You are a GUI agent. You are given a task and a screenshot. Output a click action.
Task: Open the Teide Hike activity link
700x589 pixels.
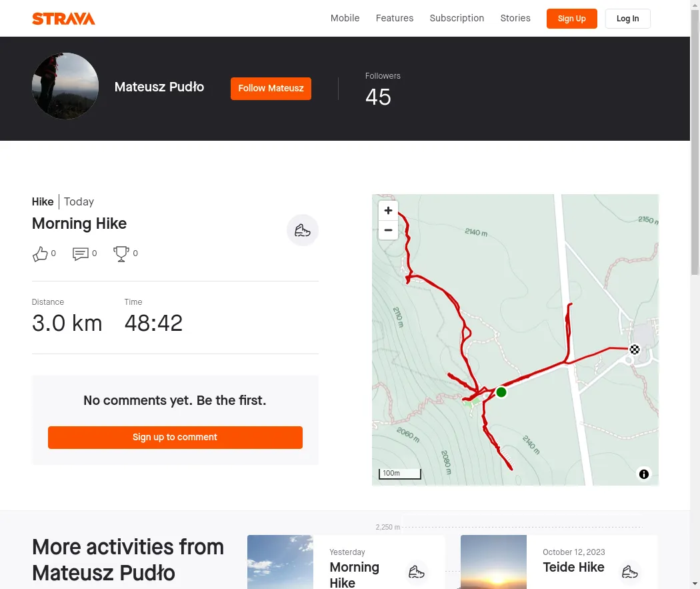573,567
